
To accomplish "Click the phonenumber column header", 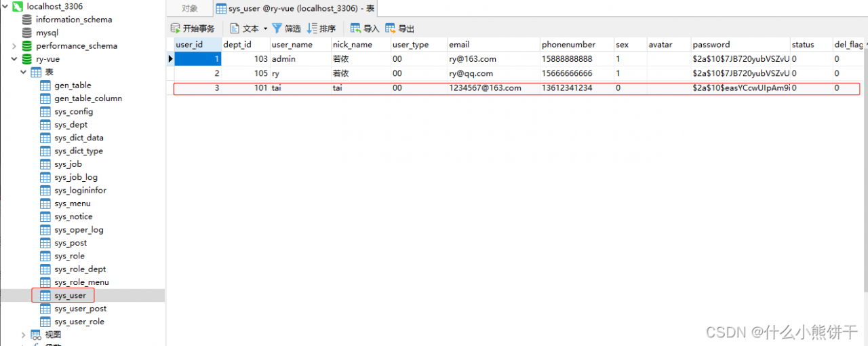I will pyautogui.click(x=576, y=45).
